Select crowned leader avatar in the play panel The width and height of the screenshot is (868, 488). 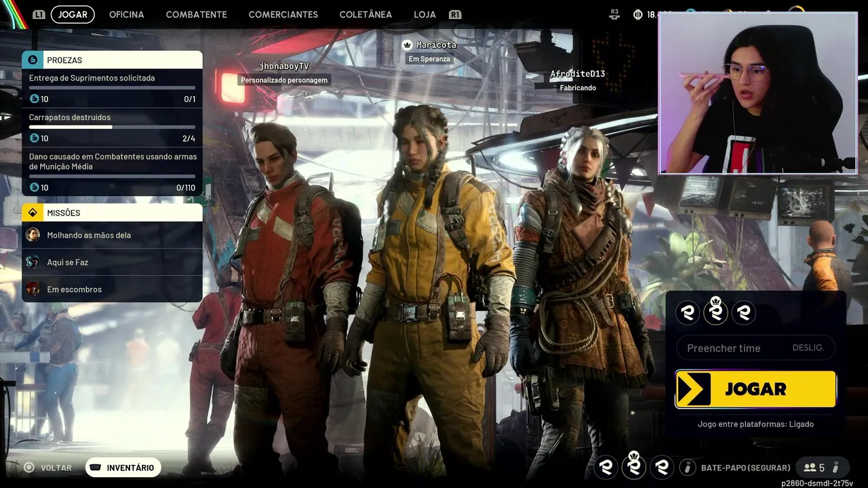[715, 312]
